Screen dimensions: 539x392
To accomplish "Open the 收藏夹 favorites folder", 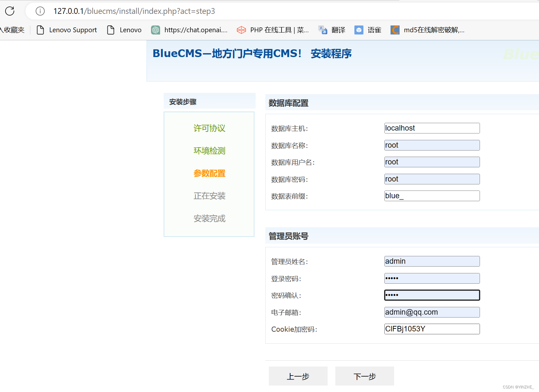I will pyautogui.click(x=12, y=30).
